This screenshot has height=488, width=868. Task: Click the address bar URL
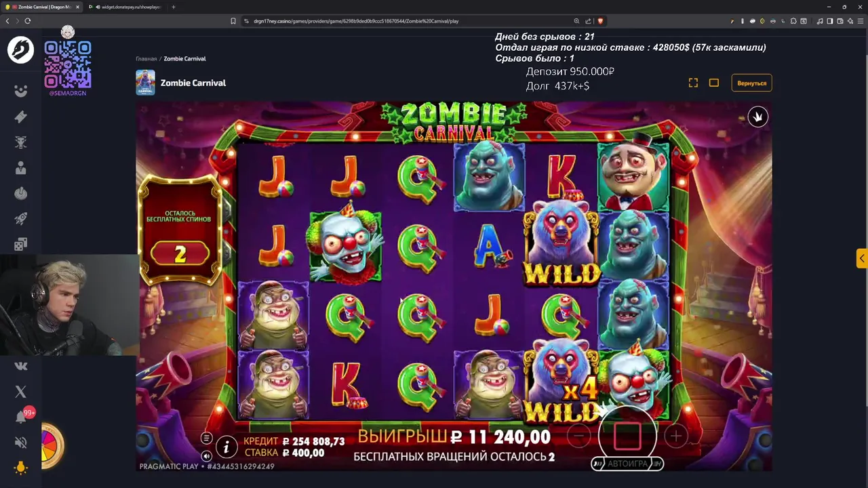356,21
